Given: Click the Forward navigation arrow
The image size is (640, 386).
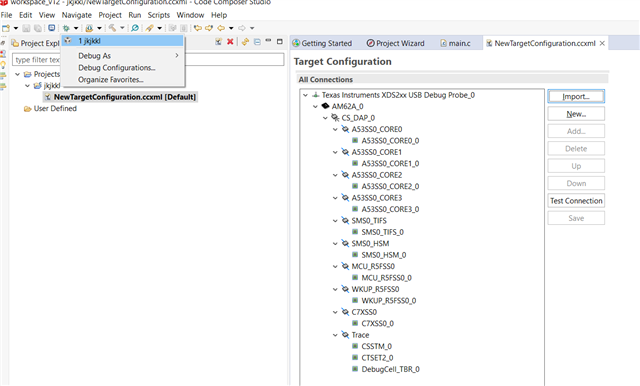Looking at the screenshot, I should 242,28.
